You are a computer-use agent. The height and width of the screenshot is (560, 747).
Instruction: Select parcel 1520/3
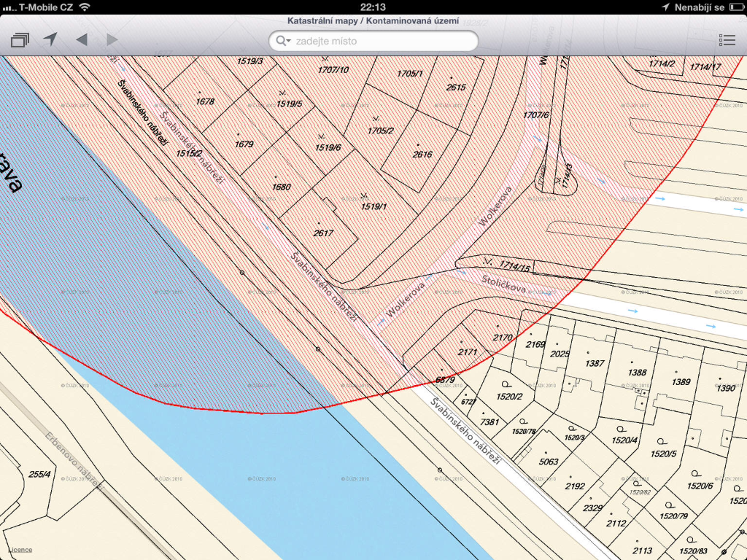pos(575,437)
